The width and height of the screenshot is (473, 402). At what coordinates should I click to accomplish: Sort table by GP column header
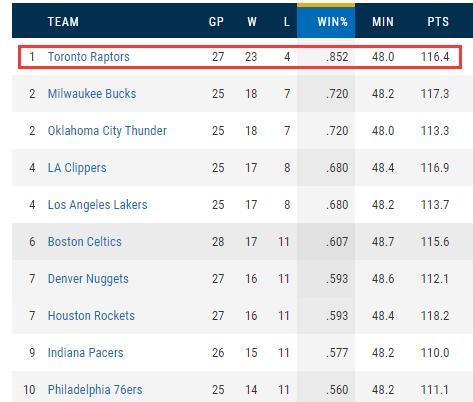click(x=216, y=22)
